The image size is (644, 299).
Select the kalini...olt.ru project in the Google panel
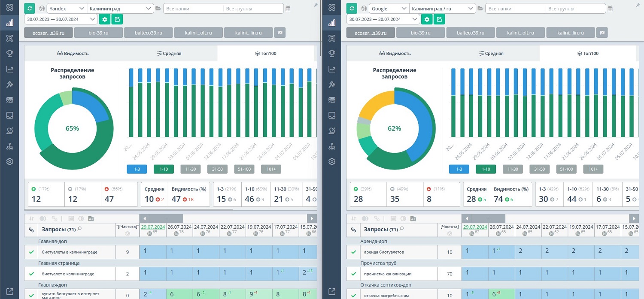[x=521, y=33]
